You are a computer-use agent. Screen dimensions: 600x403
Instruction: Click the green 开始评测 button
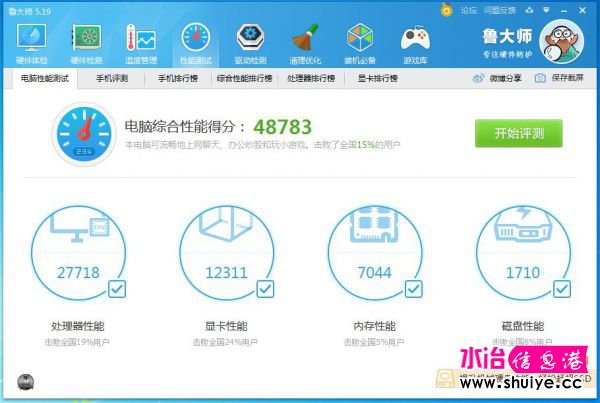pos(518,133)
